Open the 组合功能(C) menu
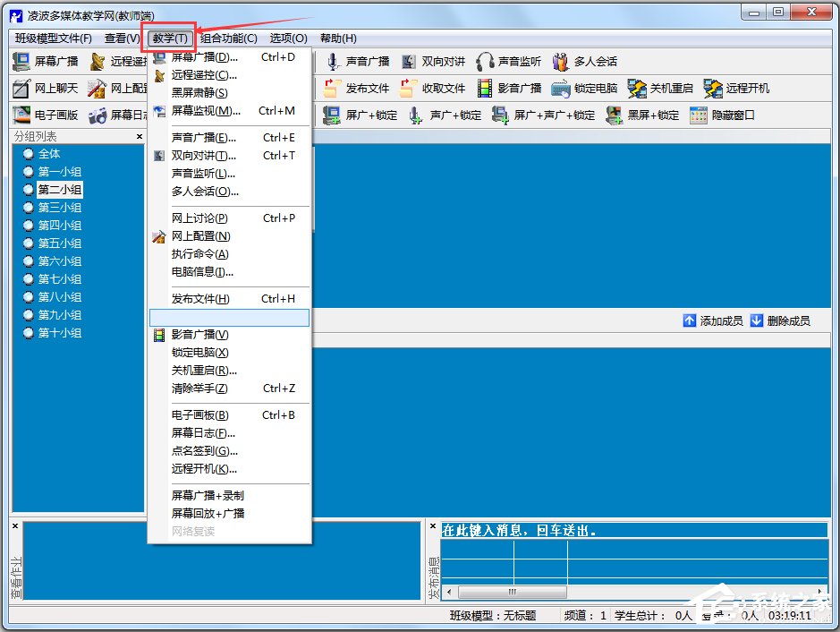This screenshot has height=632, width=840. [x=229, y=38]
